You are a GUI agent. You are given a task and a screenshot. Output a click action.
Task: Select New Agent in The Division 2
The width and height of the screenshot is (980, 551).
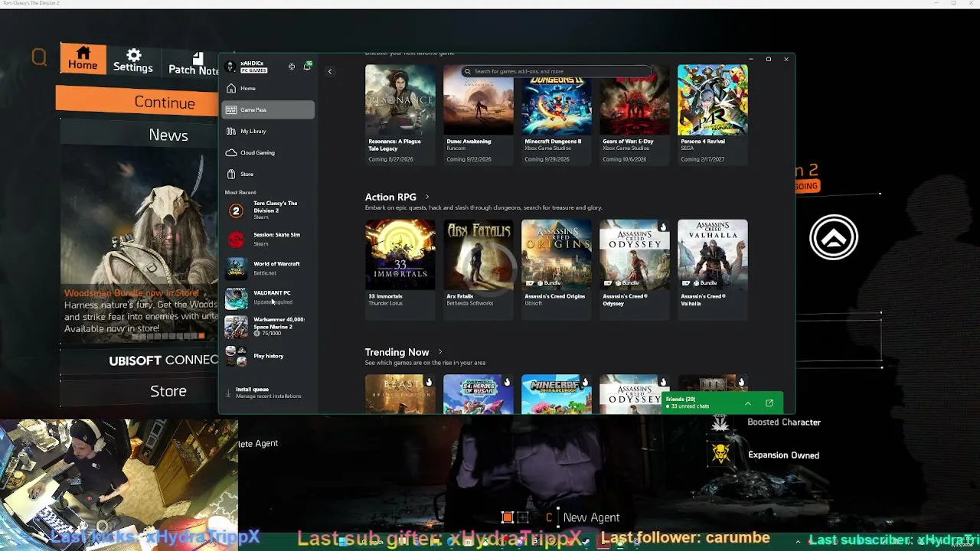(591, 518)
